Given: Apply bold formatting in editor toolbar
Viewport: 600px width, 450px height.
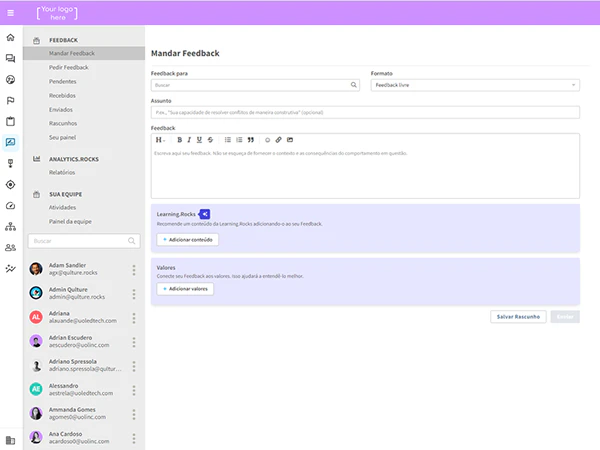Looking at the screenshot, I should (179, 140).
